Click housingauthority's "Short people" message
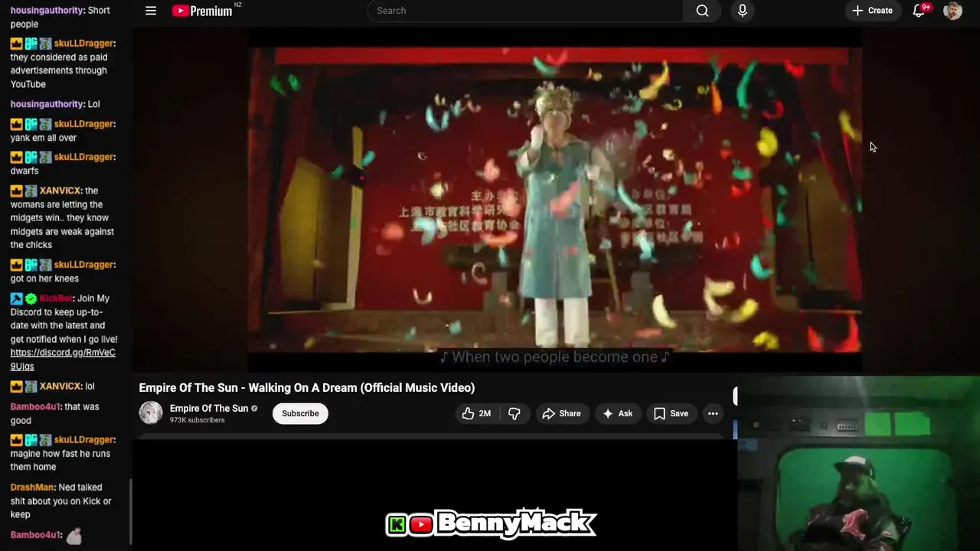Image resolution: width=980 pixels, height=551 pixels. [60, 17]
